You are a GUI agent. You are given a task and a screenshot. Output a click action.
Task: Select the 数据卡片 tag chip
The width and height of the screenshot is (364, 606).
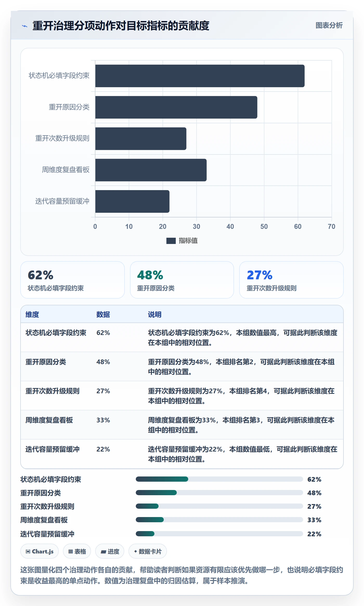point(148,551)
